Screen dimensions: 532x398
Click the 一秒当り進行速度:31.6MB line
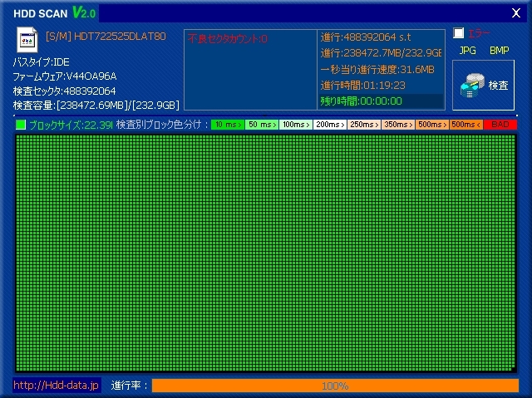point(377,70)
